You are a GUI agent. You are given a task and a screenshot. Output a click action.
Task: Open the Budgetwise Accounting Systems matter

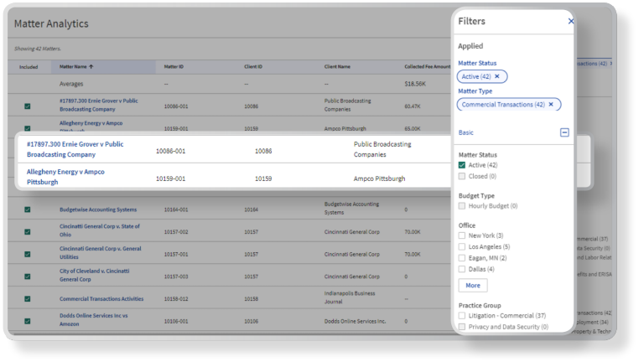pos(97,209)
